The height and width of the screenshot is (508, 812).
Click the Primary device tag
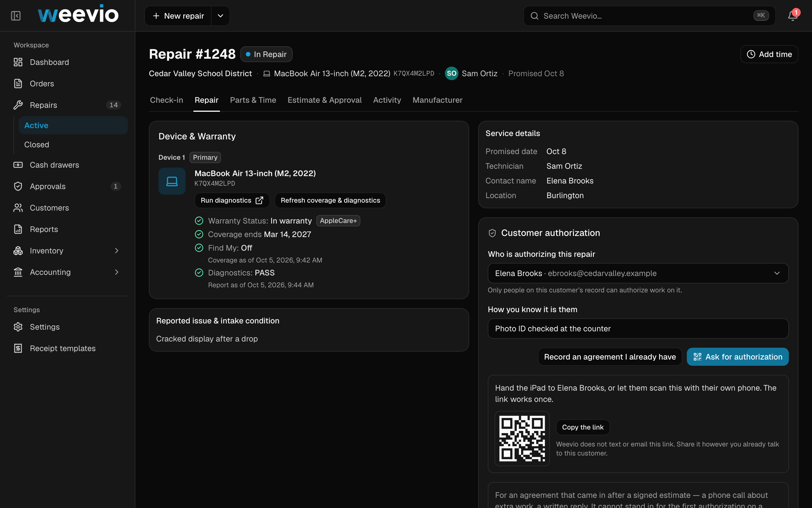[x=205, y=157]
